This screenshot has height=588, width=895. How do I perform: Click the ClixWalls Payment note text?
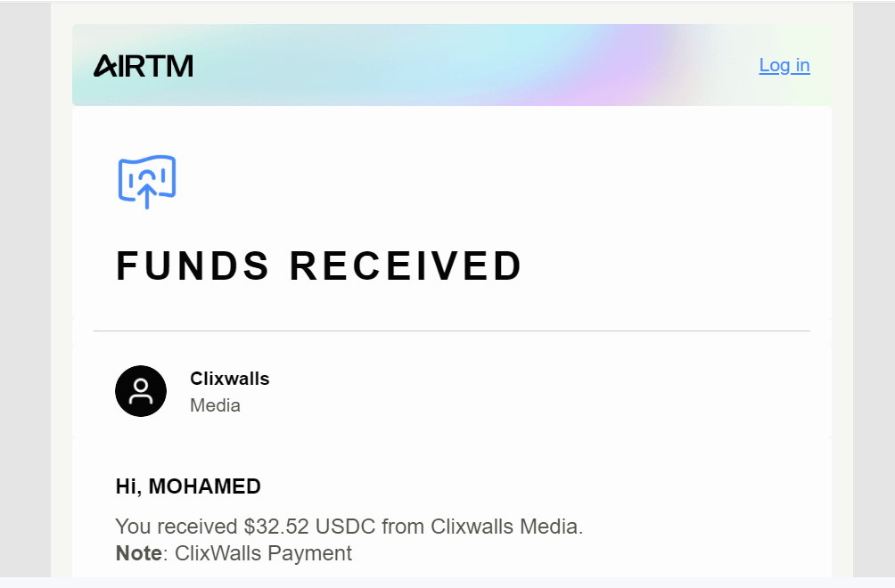pyautogui.click(x=263, y=553)
